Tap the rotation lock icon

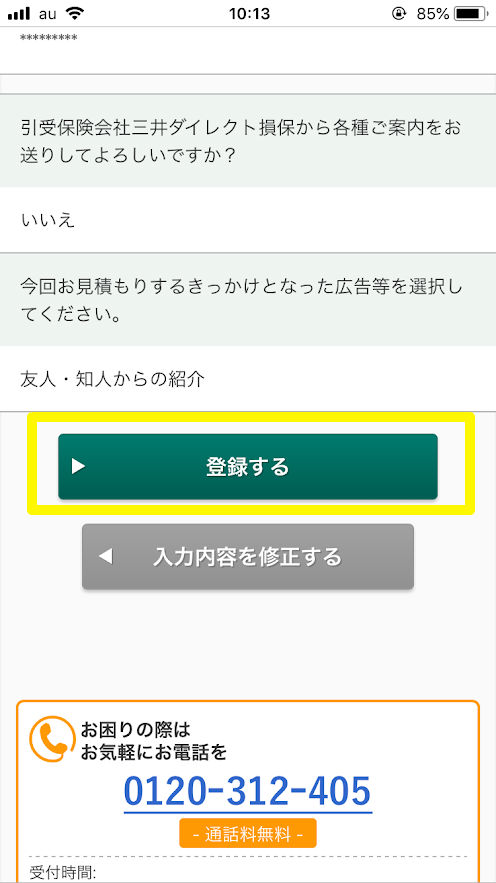tap(399, 14)
